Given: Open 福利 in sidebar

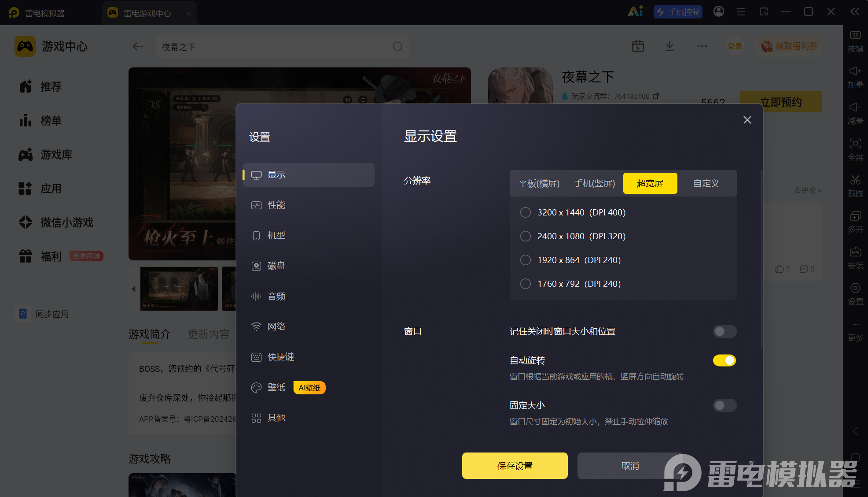Looking at the screenshot, I should [x=40, y=256].
